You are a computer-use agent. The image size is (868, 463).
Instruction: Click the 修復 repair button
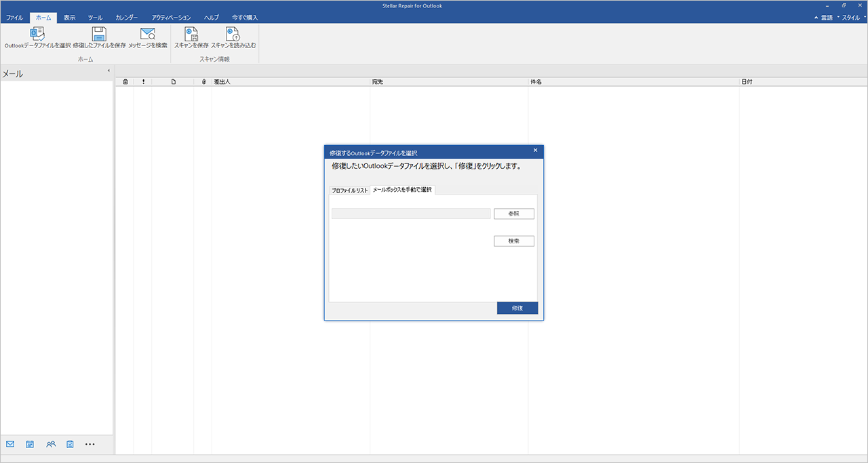[517, 308]
